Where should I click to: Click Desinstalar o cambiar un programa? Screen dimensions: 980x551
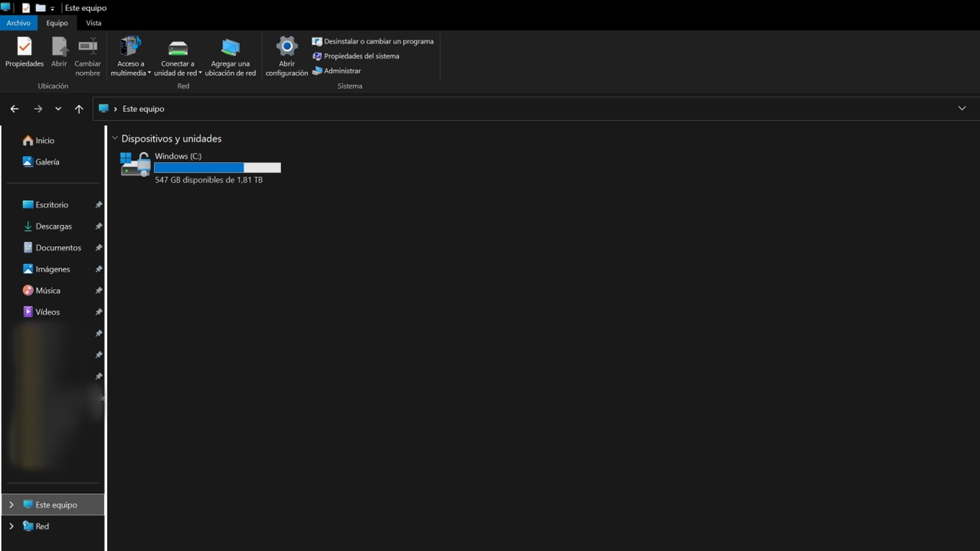click(373, 41)
